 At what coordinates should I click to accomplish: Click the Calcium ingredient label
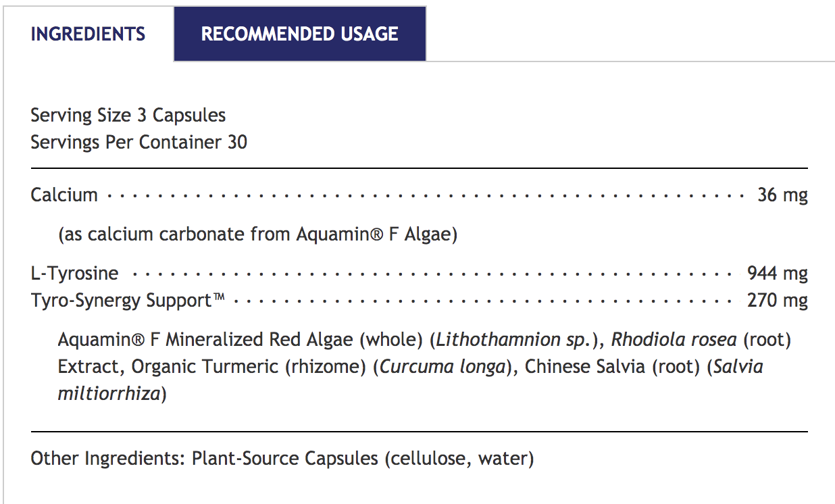click(x=64, y=195)
